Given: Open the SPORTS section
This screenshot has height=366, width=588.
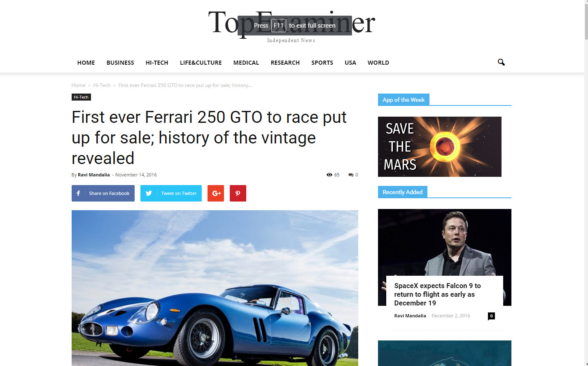Looking at the screenshot, I should point(322,63).
